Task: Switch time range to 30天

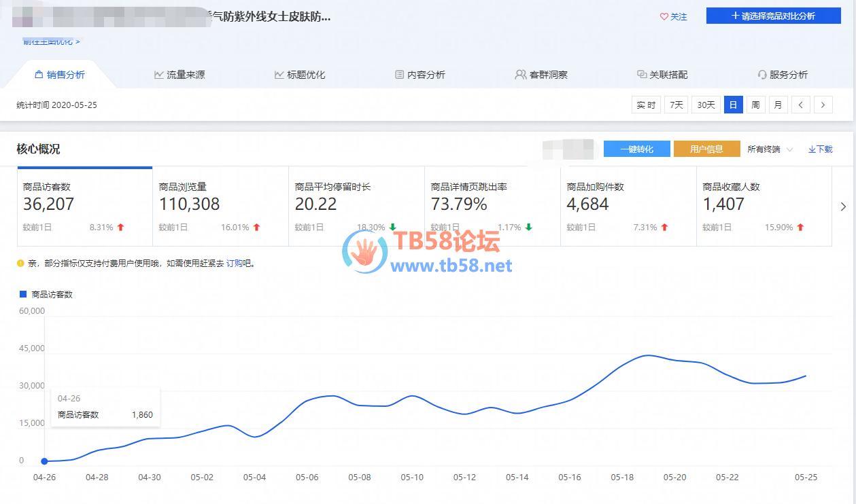Action: [706, 105]
